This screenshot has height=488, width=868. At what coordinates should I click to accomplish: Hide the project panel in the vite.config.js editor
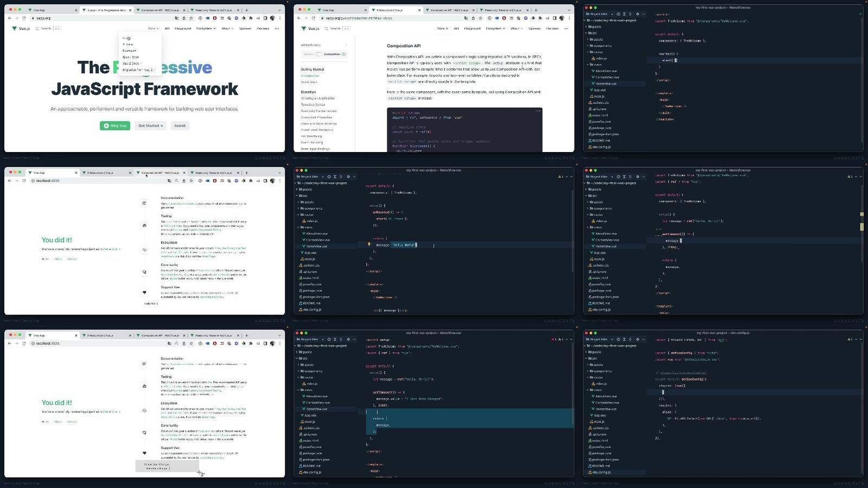point(644,339)
